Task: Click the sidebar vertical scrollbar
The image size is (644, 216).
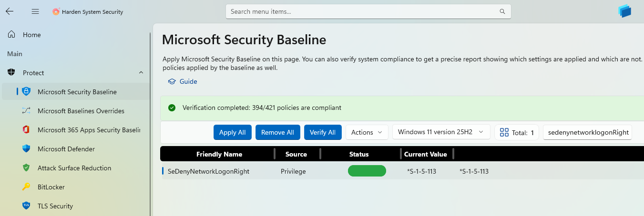Action: [151, 124]
